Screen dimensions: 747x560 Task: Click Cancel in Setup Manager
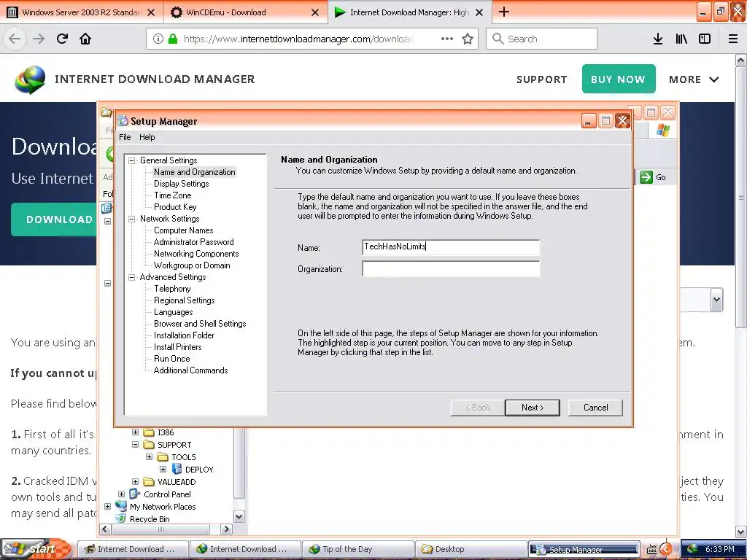pyautogui.click(x=595, y=408)
